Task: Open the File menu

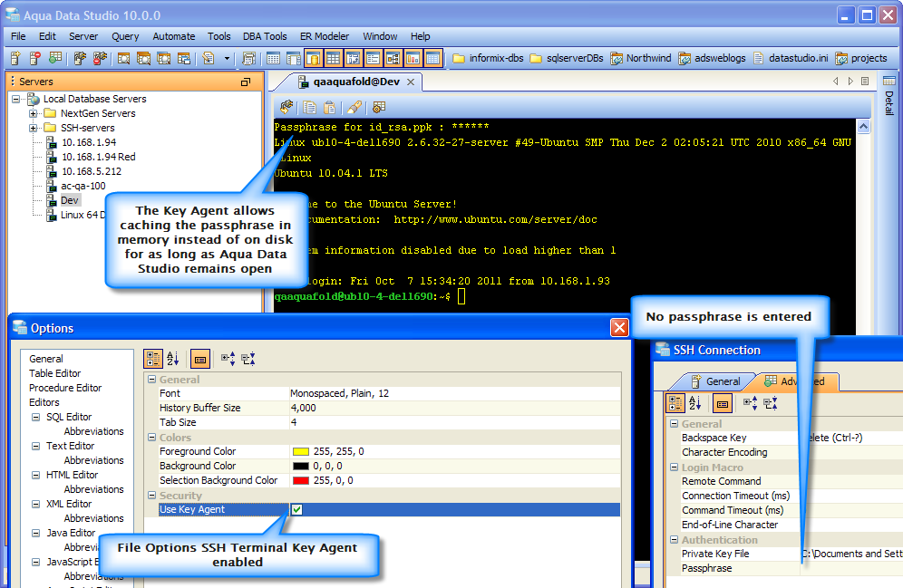Action: click(x=18, y=36)
